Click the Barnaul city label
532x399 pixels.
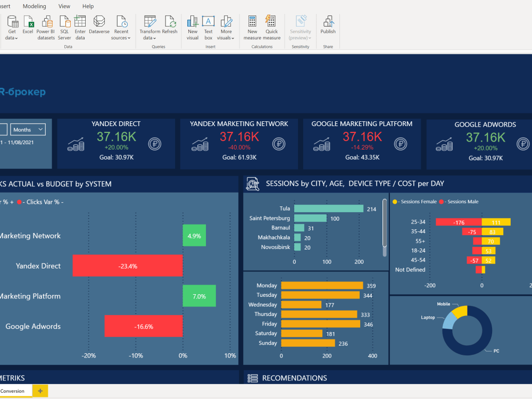tap(280, 228)
